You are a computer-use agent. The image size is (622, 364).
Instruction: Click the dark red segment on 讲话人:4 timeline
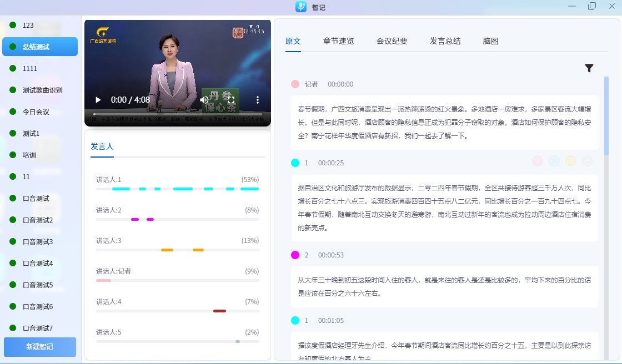219,311
